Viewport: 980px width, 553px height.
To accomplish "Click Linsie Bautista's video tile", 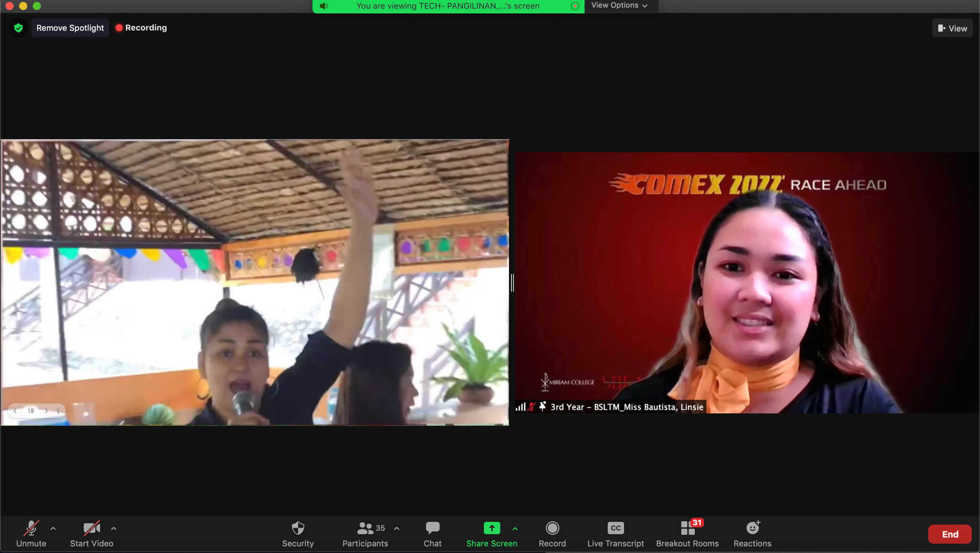I will click(x=747, y=282).
